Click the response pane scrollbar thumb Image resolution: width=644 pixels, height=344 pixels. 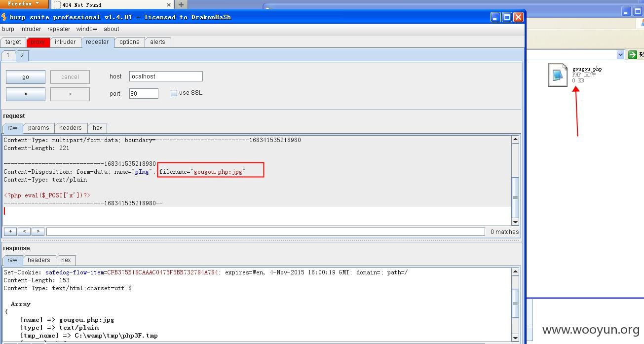[515, 303]
